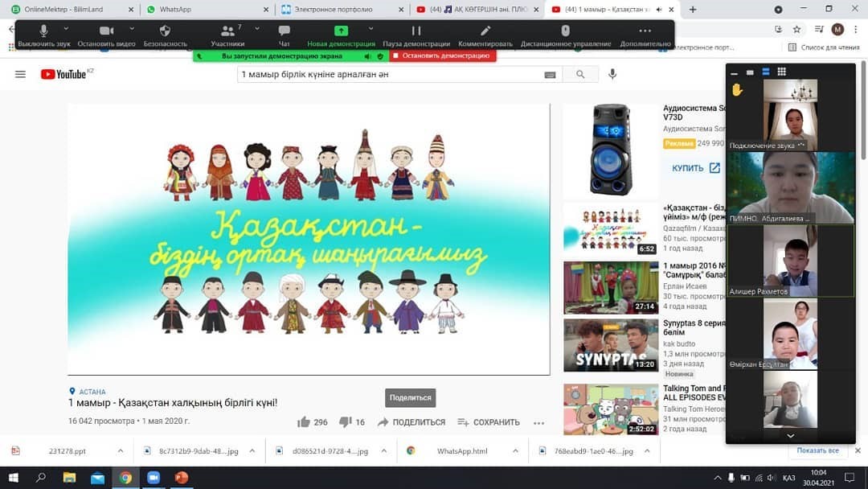Mute microphone in Zoom toolbar
This screenshot has width=868, height=489.
(43, 35)
